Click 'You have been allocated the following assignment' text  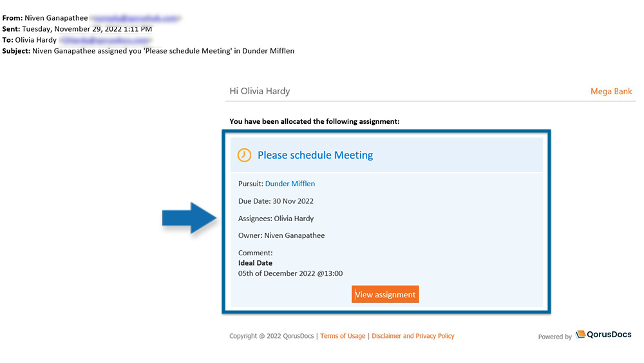coord(314,121)
